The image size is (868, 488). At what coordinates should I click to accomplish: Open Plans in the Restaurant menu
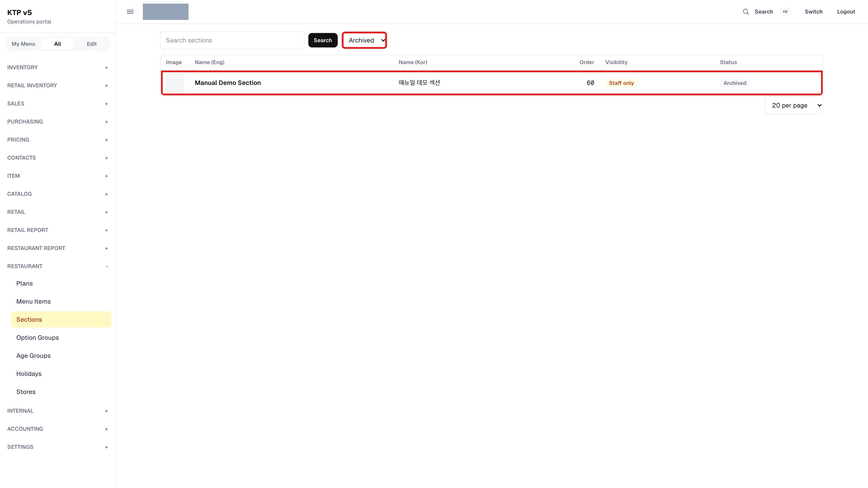[61, 283]
